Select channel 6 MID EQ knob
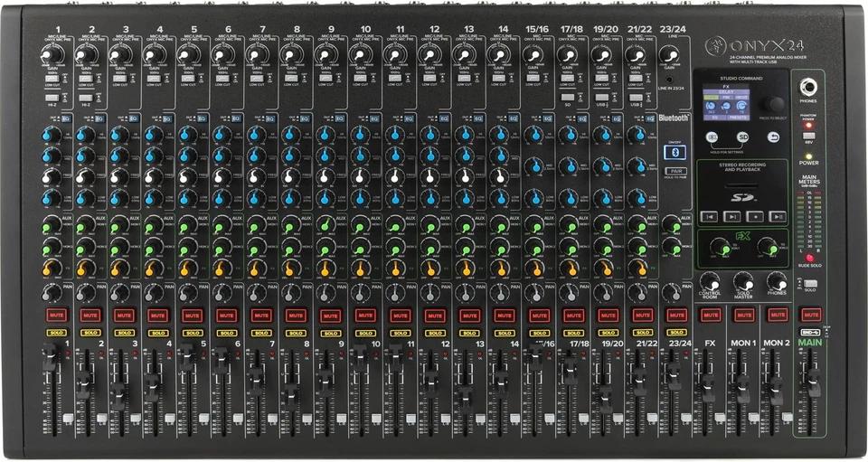This screenshot has height=462, width=868. coord(222,156)
